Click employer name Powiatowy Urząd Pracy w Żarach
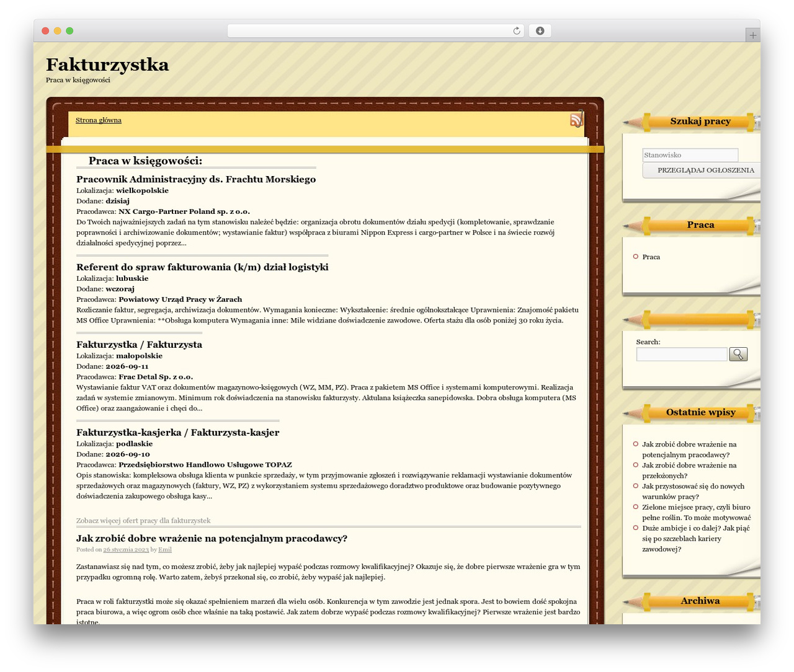The image size is (794, 672). (x=181, y=299)
